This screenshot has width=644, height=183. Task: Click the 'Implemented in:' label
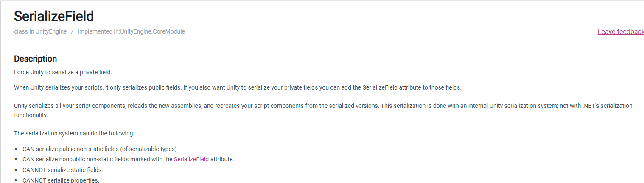click(x=99, y=31)
